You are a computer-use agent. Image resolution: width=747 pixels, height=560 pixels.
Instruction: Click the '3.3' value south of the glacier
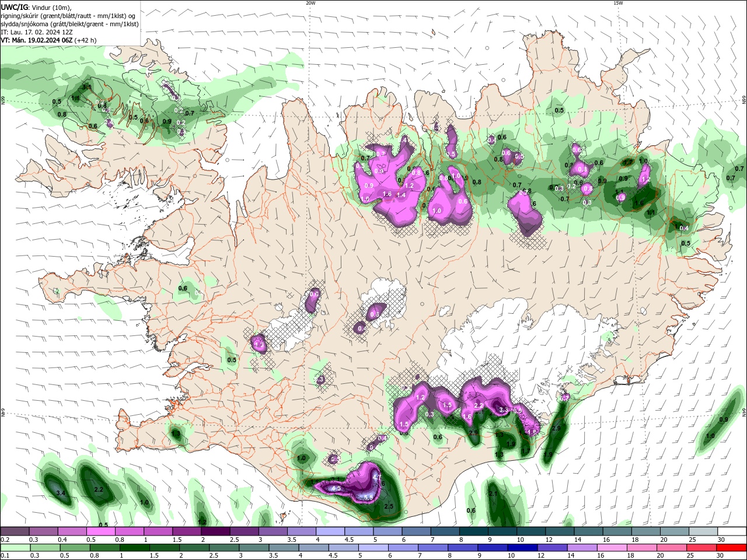pos(504,410)
